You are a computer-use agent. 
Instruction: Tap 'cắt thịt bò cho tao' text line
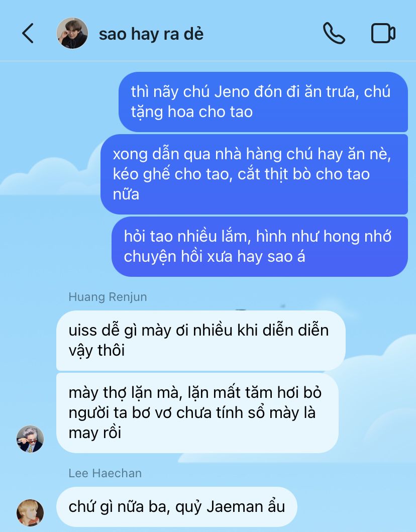[303, 174]
